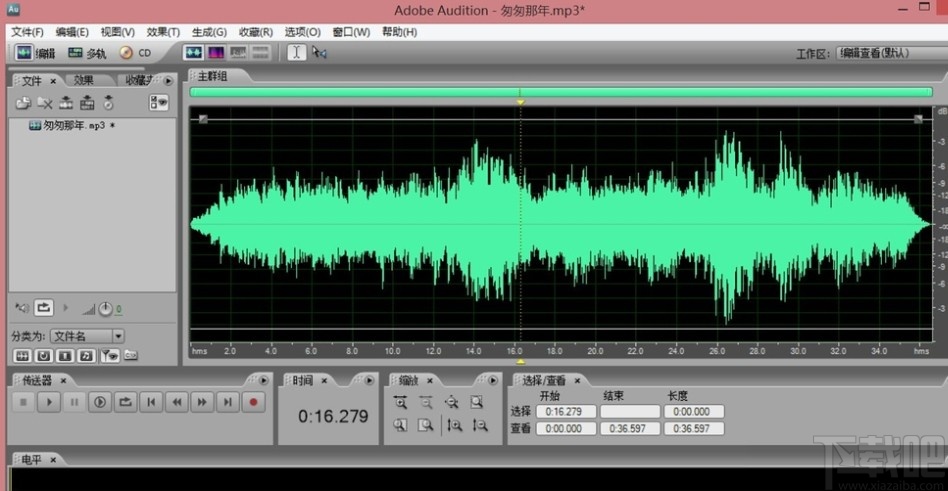Toggle show audio files filter button

click(22, 356)
